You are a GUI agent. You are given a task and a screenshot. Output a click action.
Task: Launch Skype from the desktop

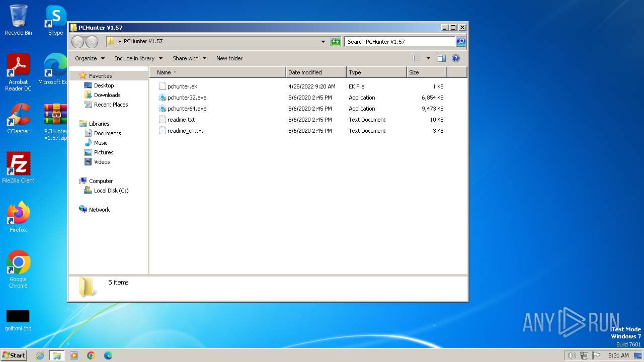pos(56,20)
